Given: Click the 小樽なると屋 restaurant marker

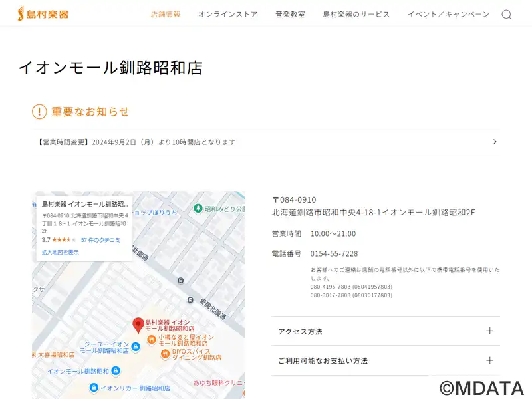Looking at the screenshot, I should tap(152, 340).
